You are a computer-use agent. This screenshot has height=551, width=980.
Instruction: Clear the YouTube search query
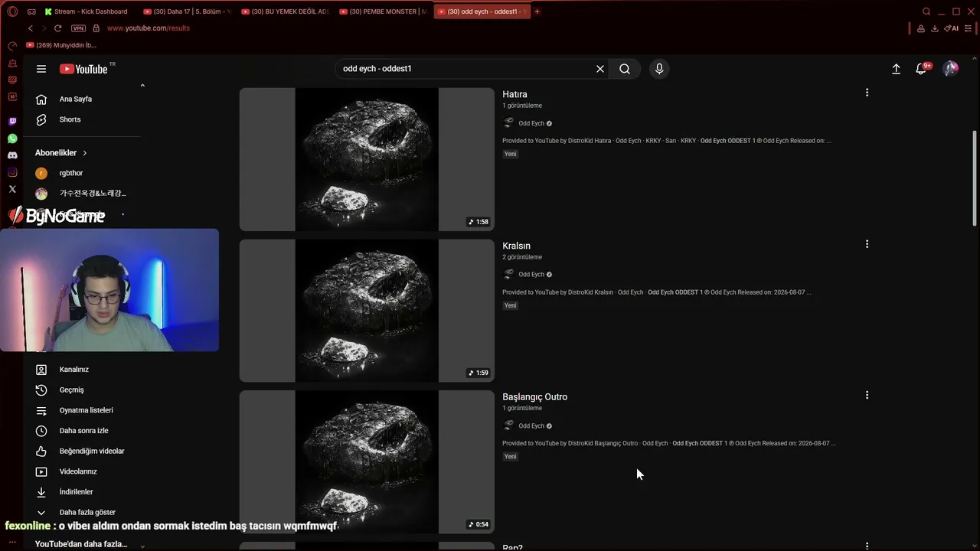[x=600, y=69]
